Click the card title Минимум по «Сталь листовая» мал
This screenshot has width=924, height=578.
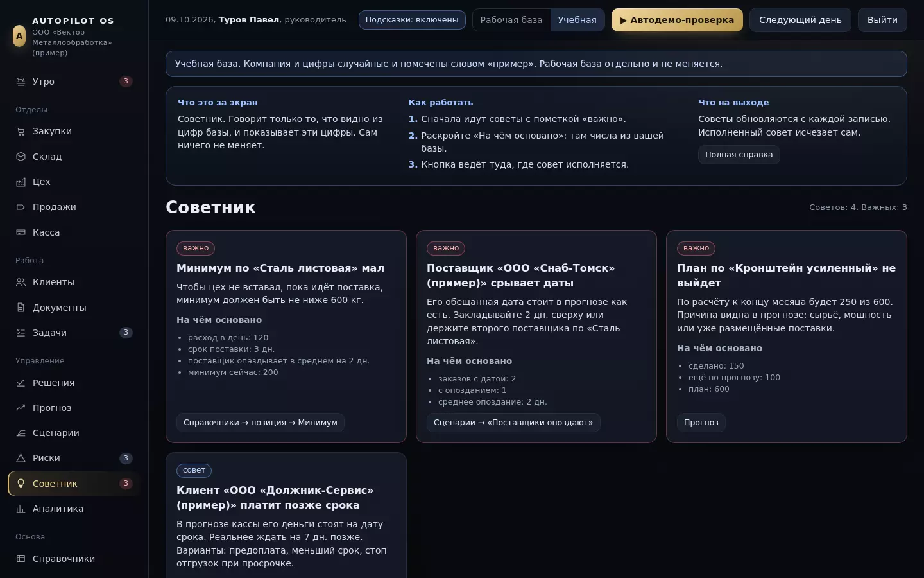tap(280, 268)
